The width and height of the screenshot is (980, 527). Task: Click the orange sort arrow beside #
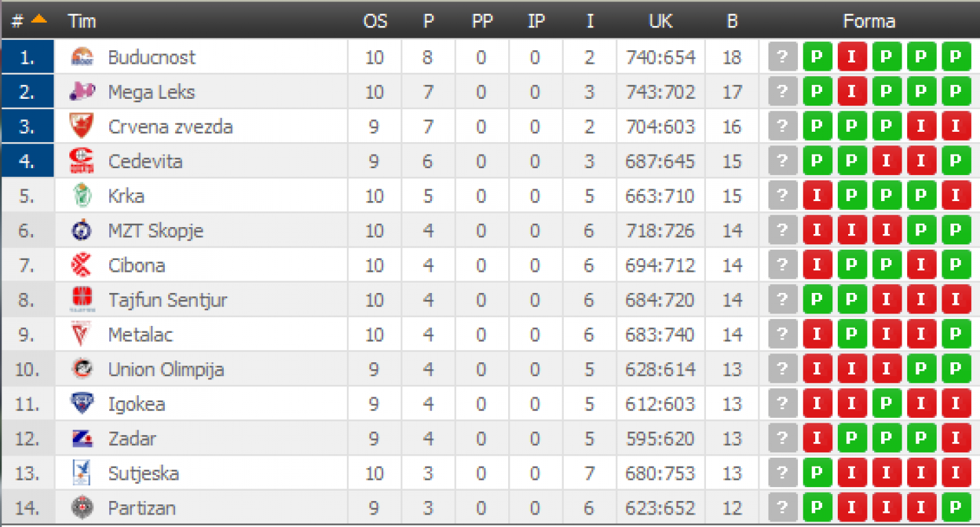click(38, 20)
